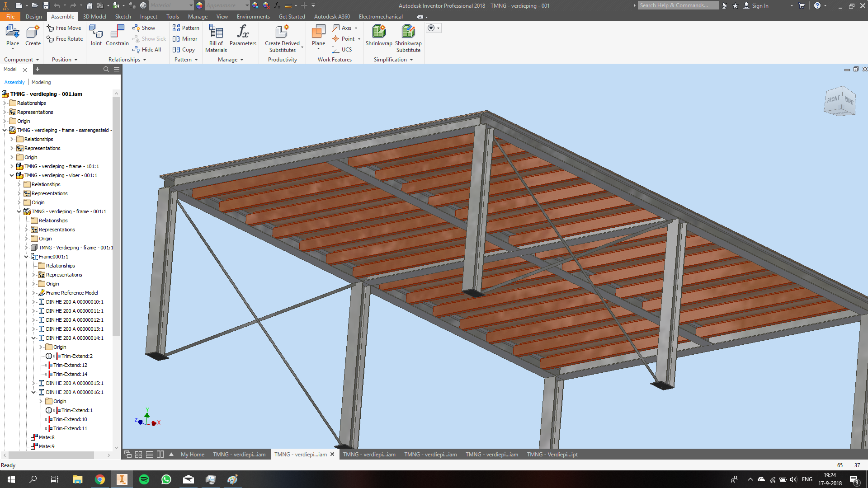
Task: Click the UCS button
Action: coord(344,50)
